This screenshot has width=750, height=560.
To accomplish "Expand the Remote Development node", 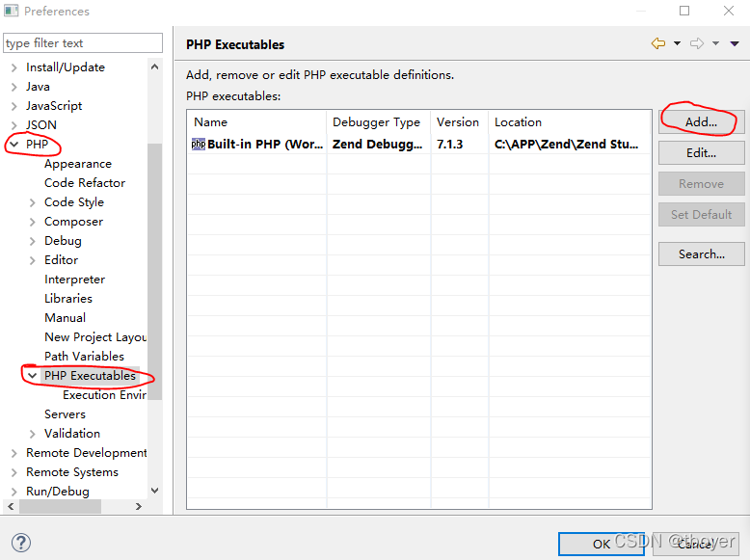I will [13, 453].
